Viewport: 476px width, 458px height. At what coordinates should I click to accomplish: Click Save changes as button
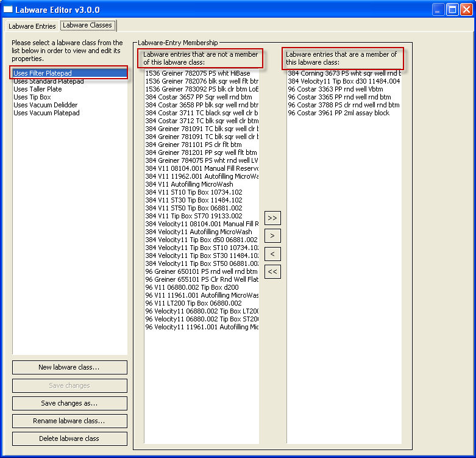coord(69,403)
